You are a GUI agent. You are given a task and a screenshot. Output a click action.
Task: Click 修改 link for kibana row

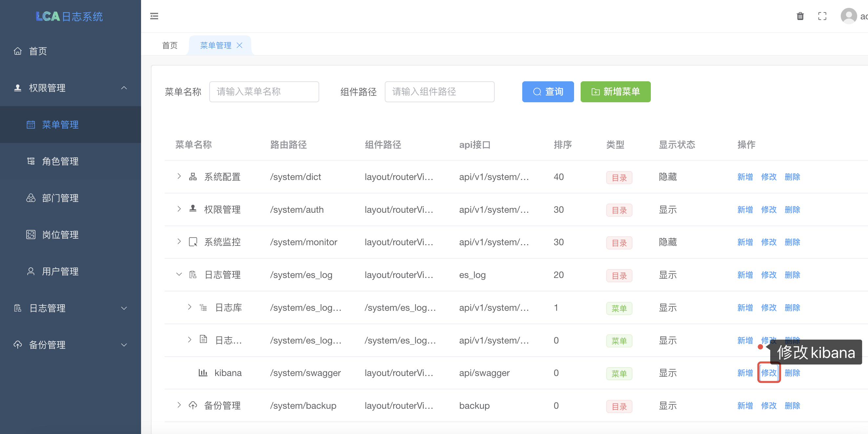pyautogui.click(x=769, y=373)
